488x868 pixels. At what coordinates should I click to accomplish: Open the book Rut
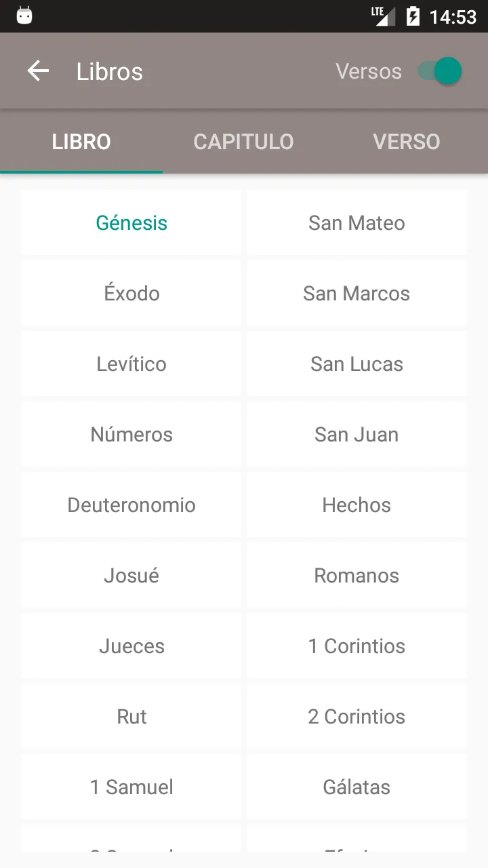pyautogui.click(x=131, y=717)
